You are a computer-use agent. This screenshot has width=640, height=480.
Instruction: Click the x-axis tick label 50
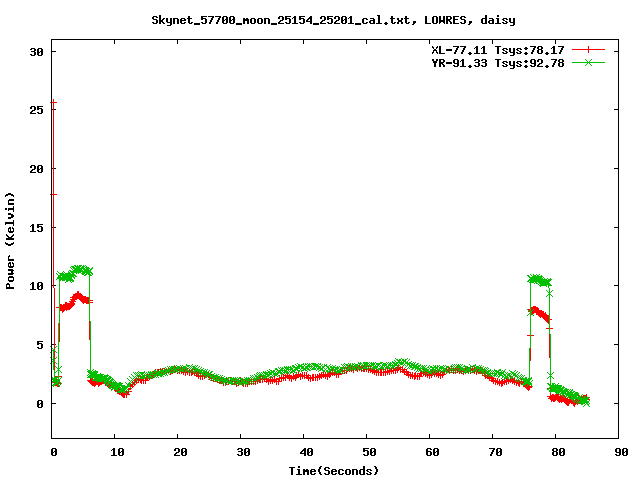coord(369,452)
